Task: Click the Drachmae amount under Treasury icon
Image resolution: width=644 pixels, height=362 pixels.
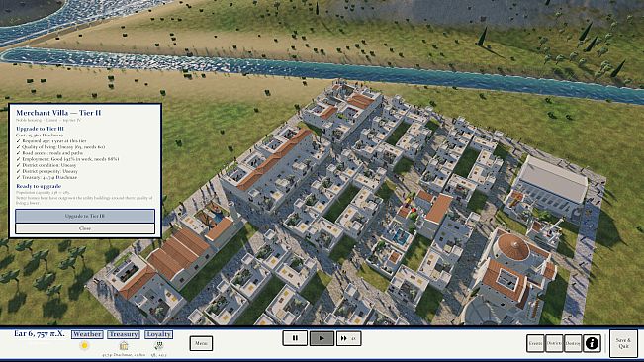Action: coord(124,355)
